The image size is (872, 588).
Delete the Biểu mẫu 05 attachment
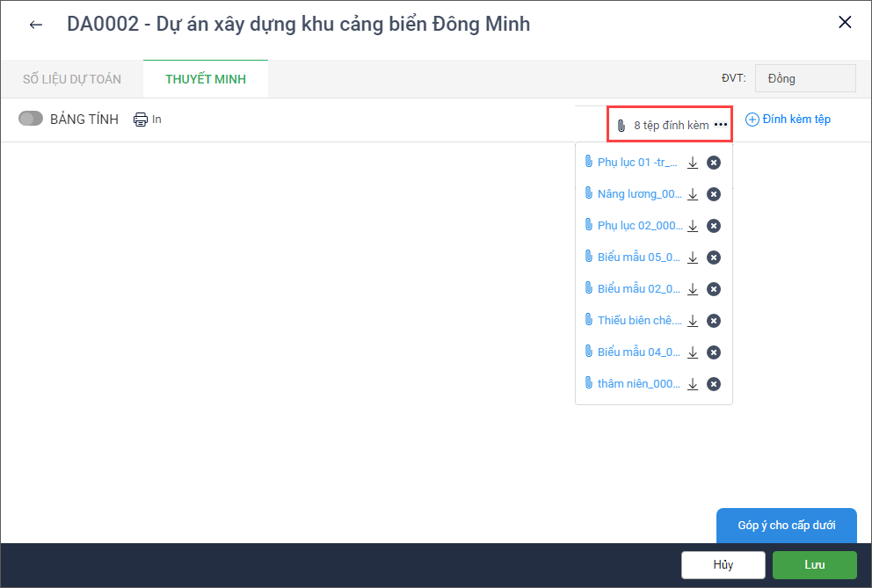click(x=714, y=258)
